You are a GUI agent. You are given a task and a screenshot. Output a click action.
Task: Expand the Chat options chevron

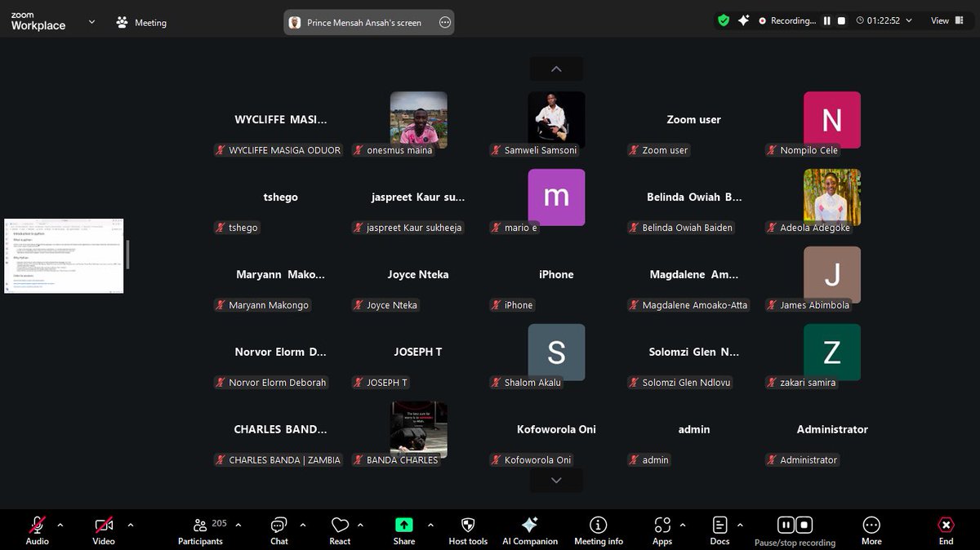pos(303,525)
